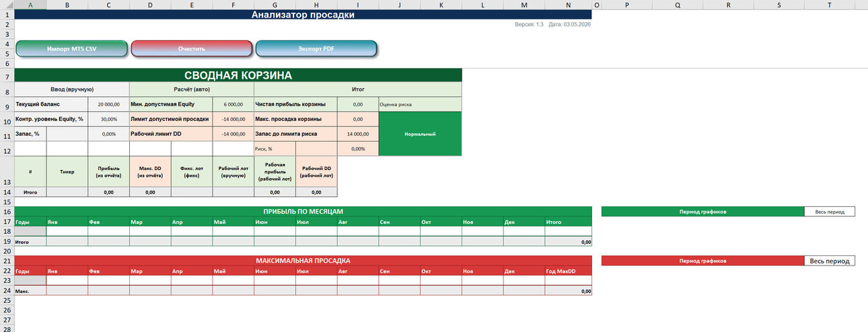Select the Оценка риска label cell
868x332 pixels.
(421, 104)
